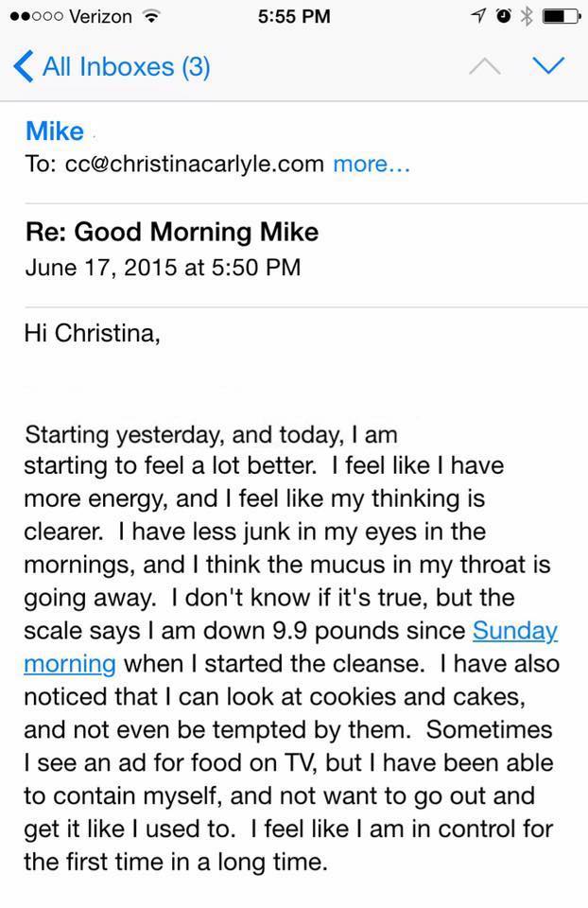
Task: Go to next message with down arrow
Action: 547,65
